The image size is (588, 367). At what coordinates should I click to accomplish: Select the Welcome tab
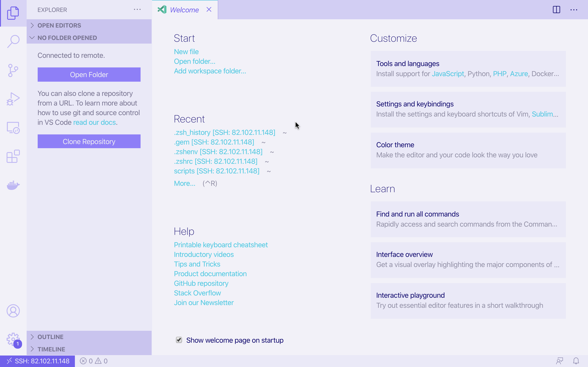coord(184,10)
